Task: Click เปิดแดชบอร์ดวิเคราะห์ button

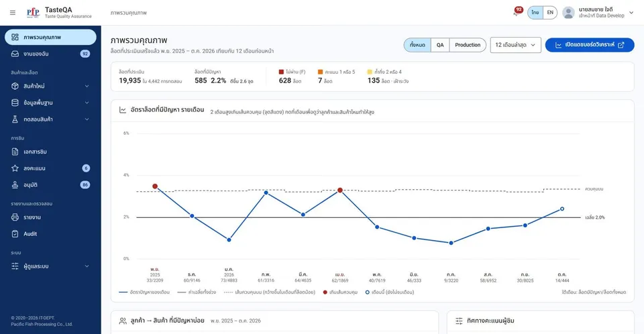Action: coord(590,45)
